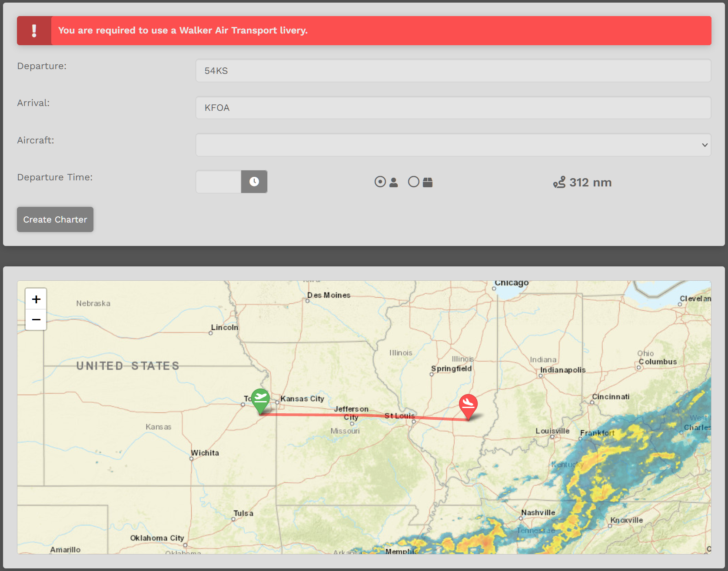Select the passenger charter radio button
Image resolution: width=728 pixels, height=571 pixels.
380,182
